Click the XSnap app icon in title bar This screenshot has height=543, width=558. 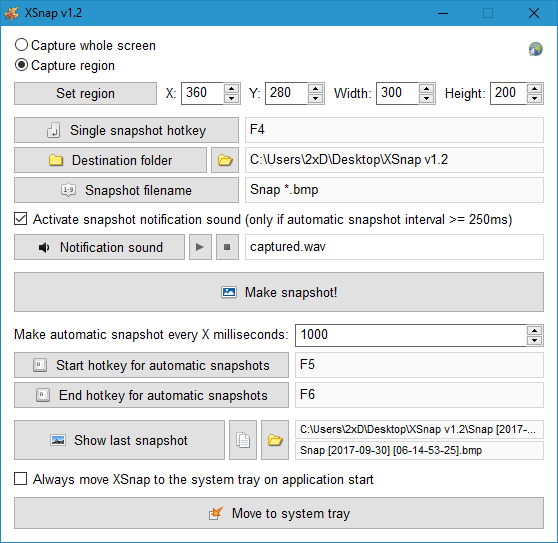click(11, 13)
